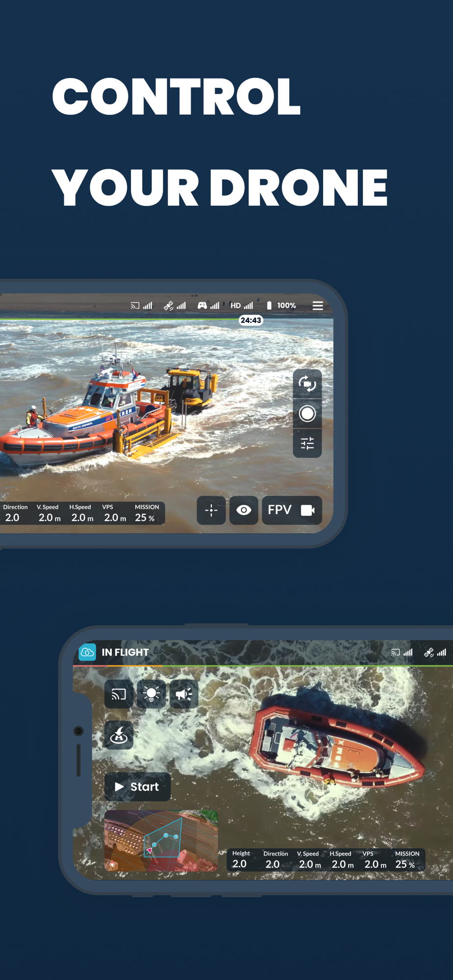Click MISSION 25 % on lower phone

(x=407, y=859)
